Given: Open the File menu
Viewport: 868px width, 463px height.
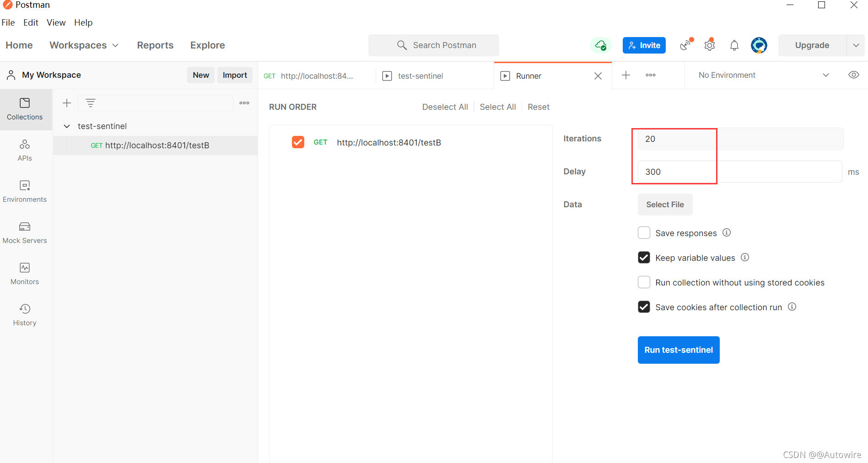Looking at the screenshot, I should (8, 22).
